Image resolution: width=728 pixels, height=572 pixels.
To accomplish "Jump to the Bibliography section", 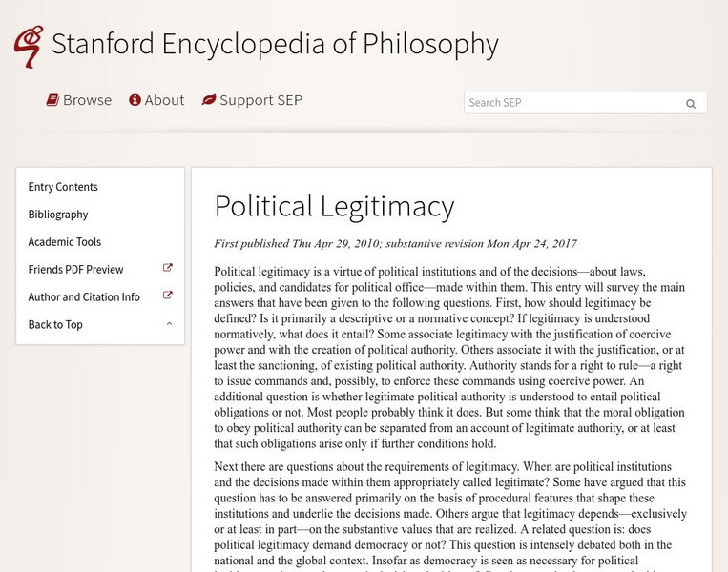I will (58, 214).
